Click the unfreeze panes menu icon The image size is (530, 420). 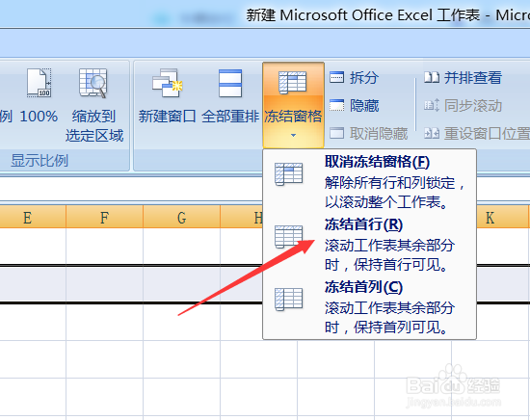pyautogui.click(x=289, y=174)
